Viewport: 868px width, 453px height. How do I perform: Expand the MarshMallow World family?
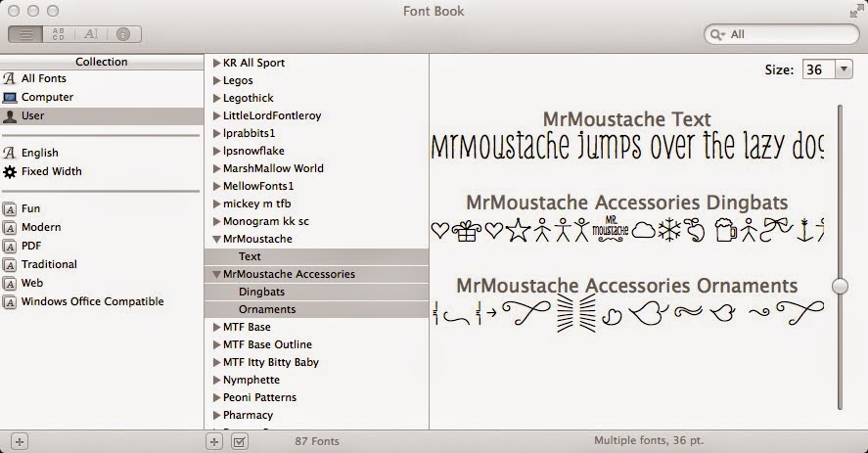coord(216,169)
